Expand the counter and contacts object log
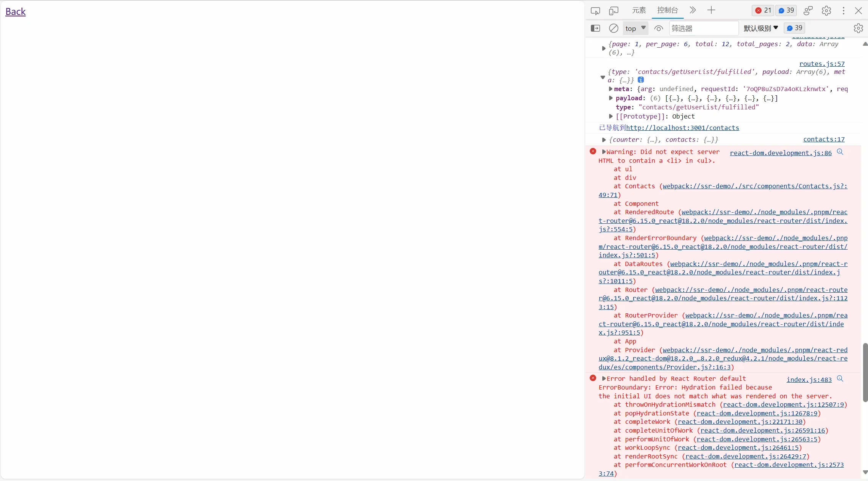This screenshot has height=481, width=868. tap(604, 140)
